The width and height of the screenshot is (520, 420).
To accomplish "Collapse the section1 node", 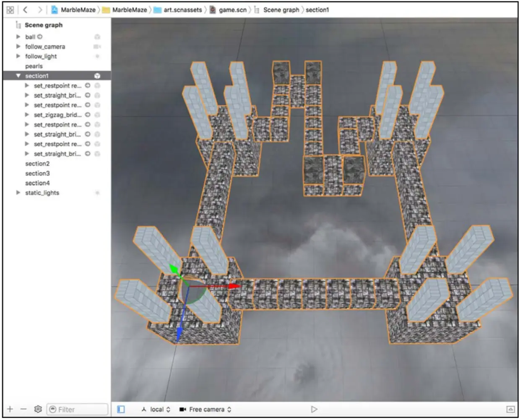I will [x=18, y=76].
